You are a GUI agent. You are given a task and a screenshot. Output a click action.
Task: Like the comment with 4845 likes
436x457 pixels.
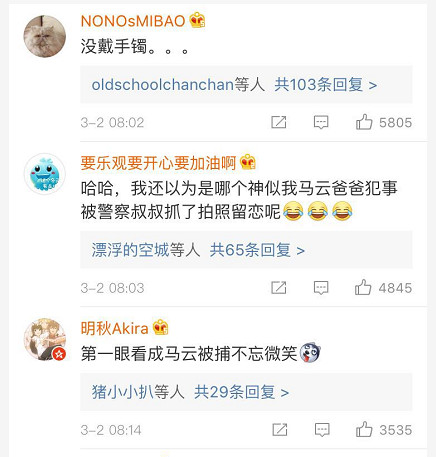coord(363,287)
